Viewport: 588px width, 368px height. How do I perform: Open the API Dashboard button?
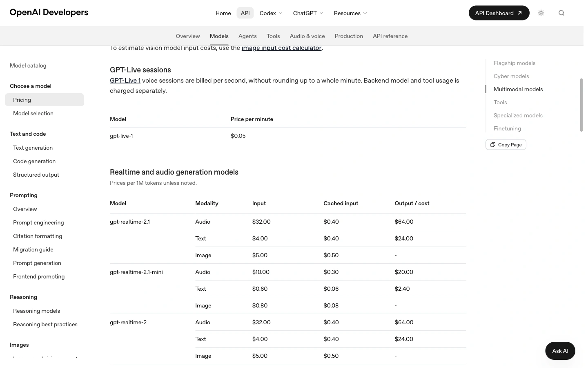tap(499, 13)
